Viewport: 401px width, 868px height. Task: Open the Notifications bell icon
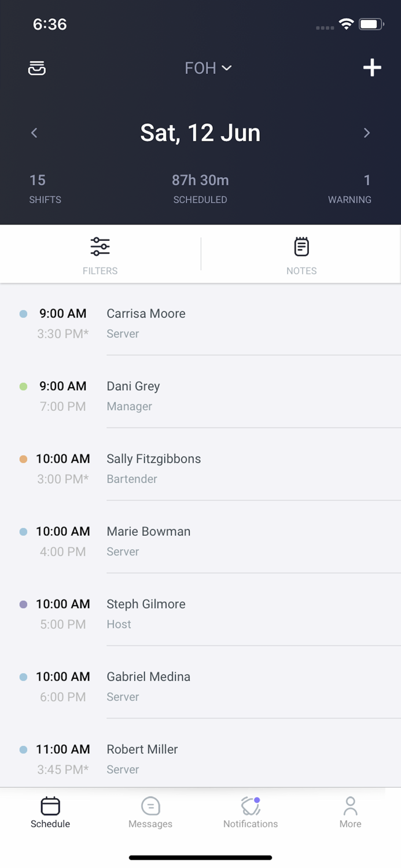coord(250,806)
